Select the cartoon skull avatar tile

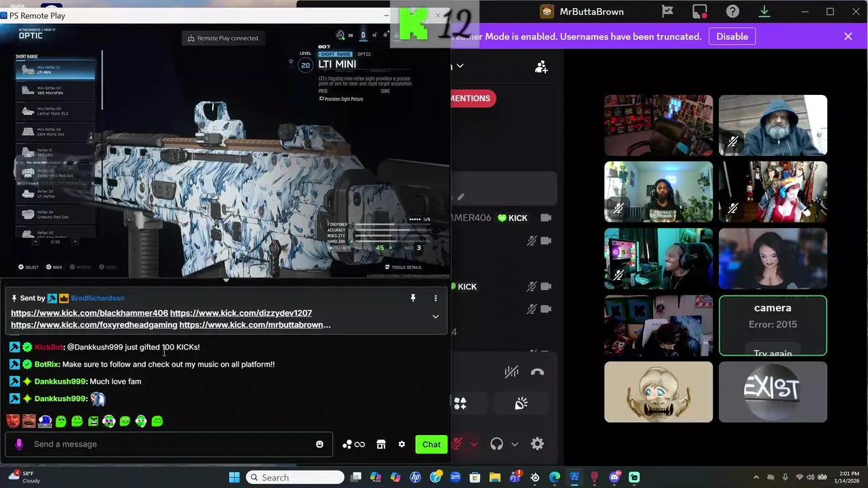658,392
